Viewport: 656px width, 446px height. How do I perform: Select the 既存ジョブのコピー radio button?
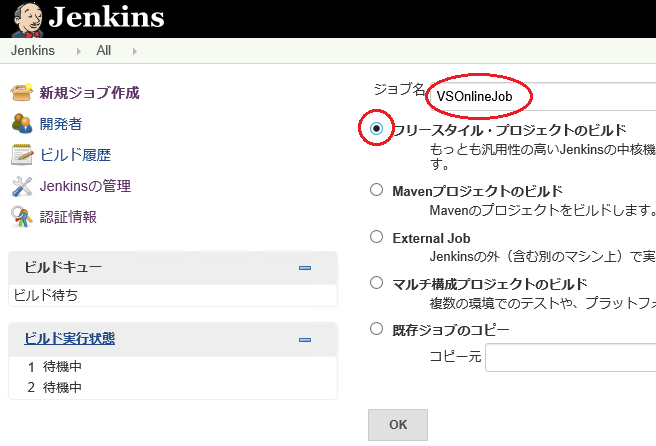point(376,329)
